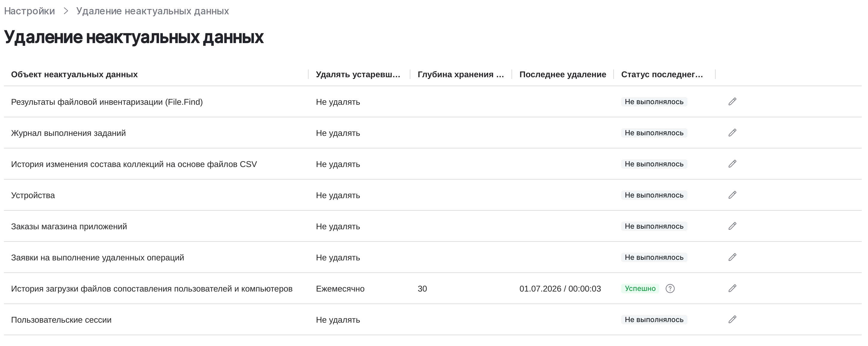868x346 pixels.
Task: Click the Статус последнег… column header
Action: pyautogui.click(x=662, y=74)
